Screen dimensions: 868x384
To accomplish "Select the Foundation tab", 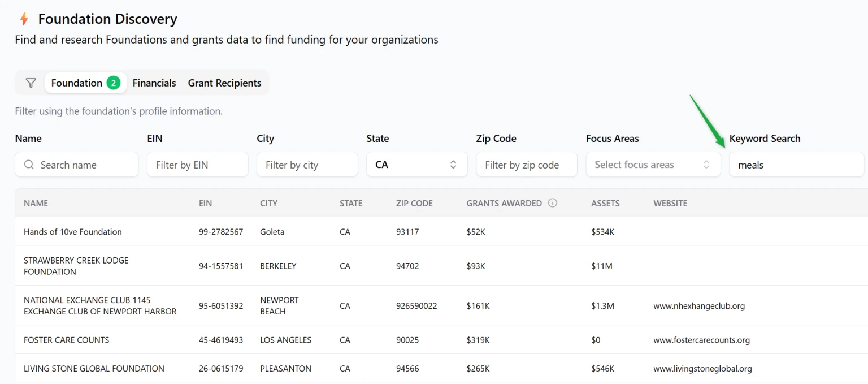I will point(77,83).
